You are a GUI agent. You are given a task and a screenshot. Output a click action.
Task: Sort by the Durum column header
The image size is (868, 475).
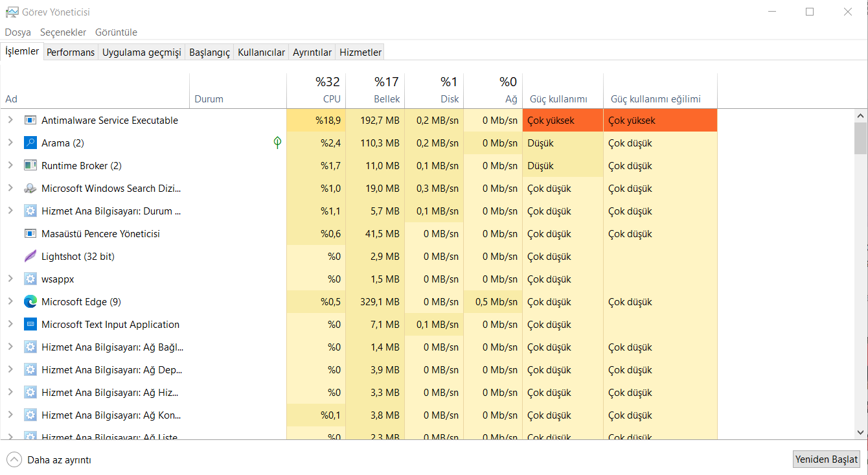coord(238,90)
